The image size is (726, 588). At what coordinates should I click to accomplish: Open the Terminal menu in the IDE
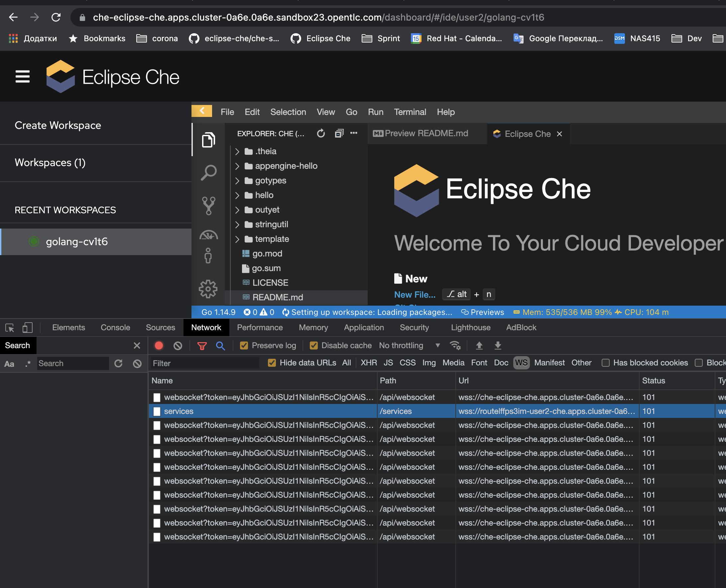(410, 112)
